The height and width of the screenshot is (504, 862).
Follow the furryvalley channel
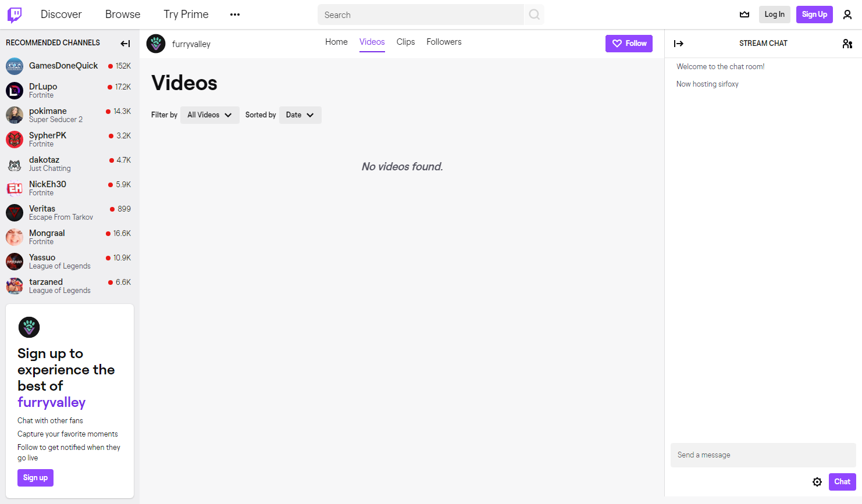click(629, 44)
